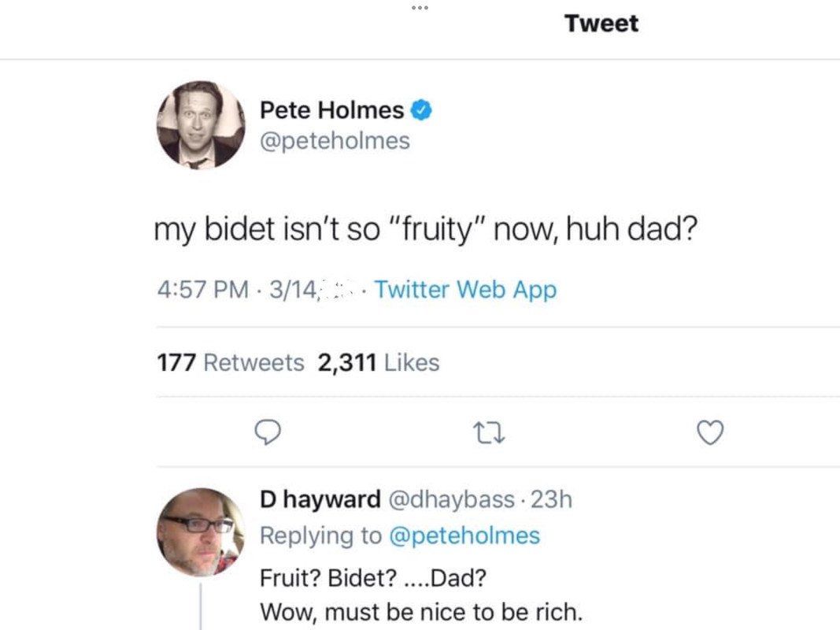Open Pete Holmes profile picture
The height and width of the screenshot is (630, 840).
[201, 124]
